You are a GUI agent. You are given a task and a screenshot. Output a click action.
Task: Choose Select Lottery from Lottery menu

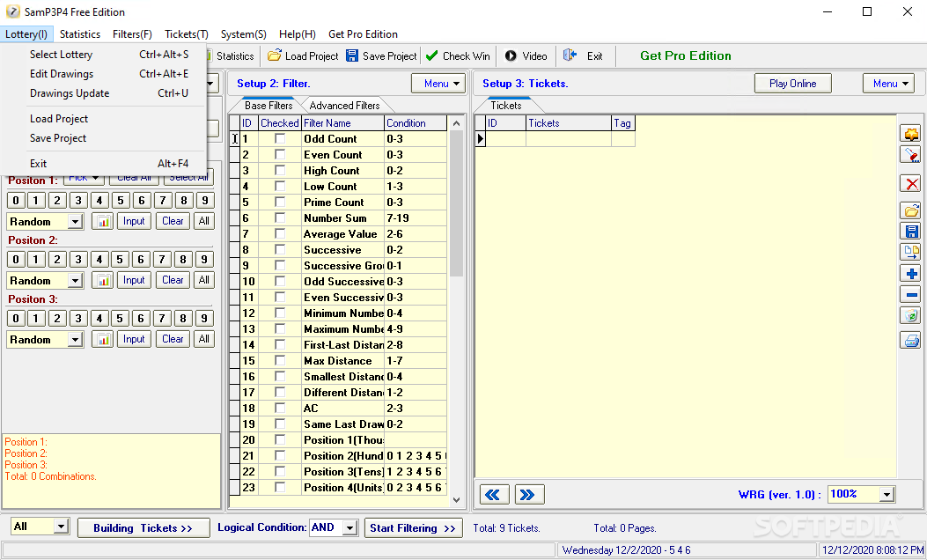click(x=109, y=55)
